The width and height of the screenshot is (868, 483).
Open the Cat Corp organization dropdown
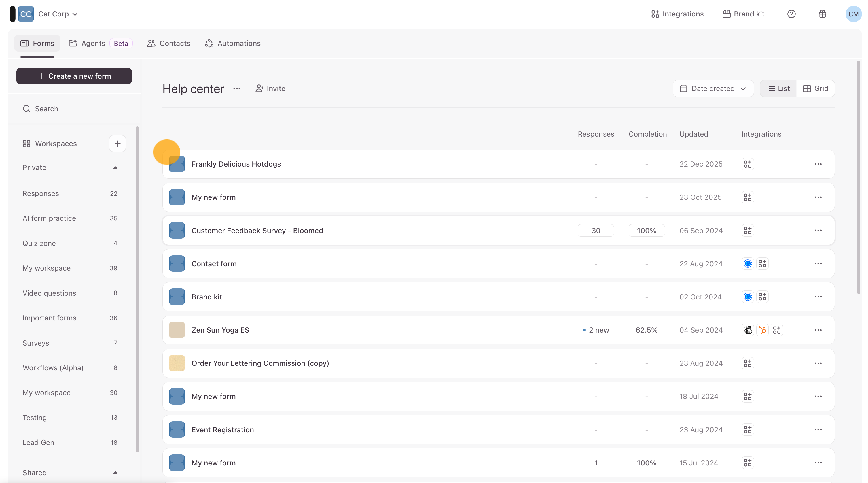pyautogui.click(x=58, y=14)
